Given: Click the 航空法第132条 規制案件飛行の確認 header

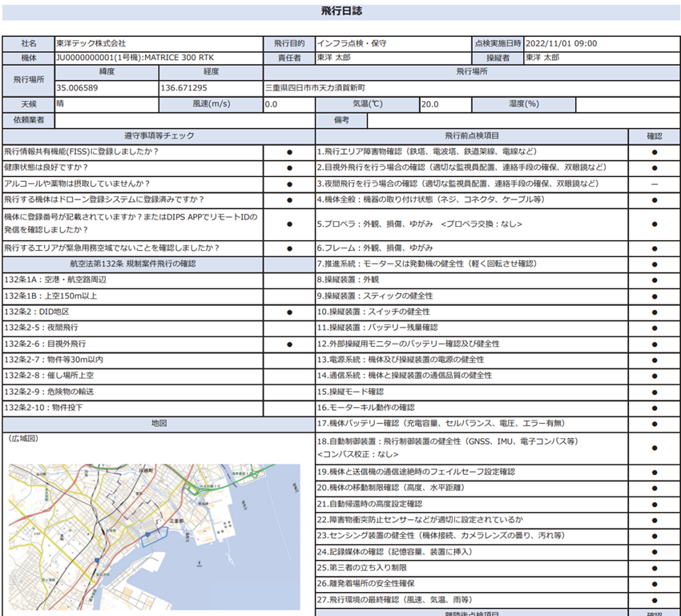Looking at the screenshot, I should (132, 264).
